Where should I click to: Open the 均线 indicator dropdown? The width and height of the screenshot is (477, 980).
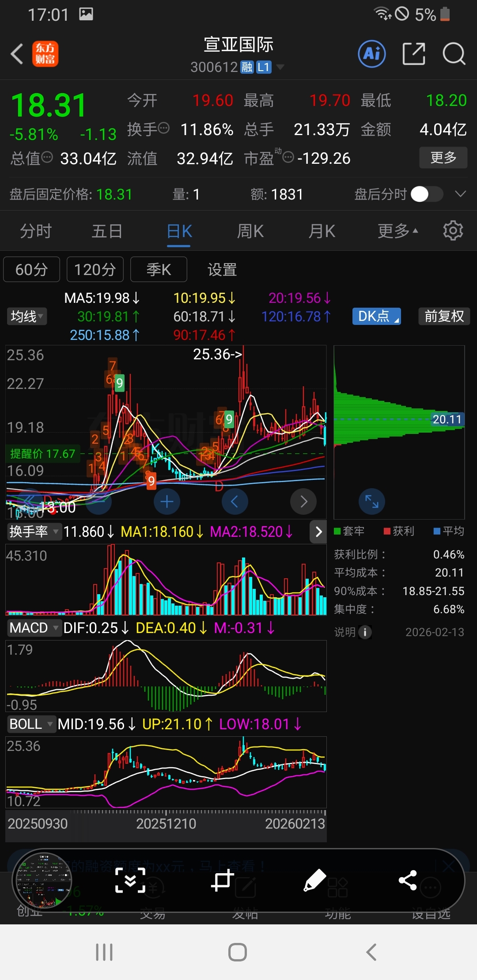[x=27, y=316]
